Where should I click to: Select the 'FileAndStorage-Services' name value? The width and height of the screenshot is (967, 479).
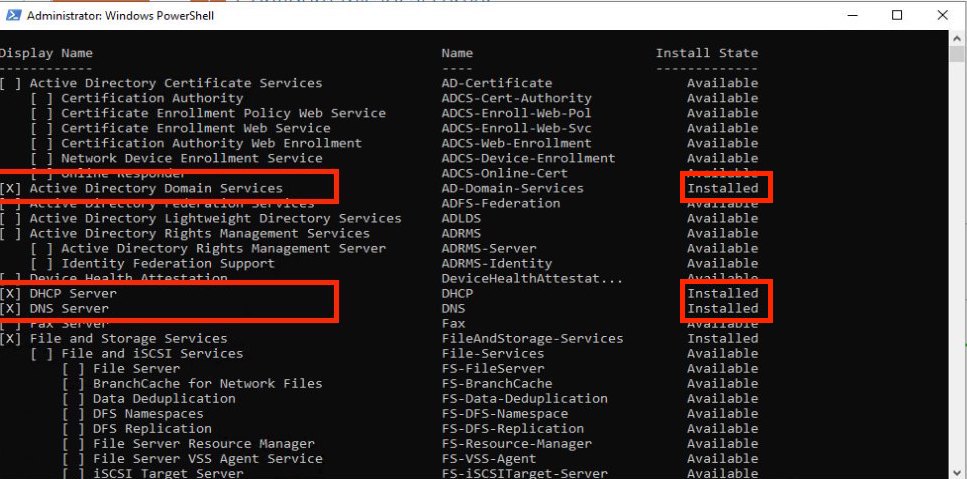point(532,338)
